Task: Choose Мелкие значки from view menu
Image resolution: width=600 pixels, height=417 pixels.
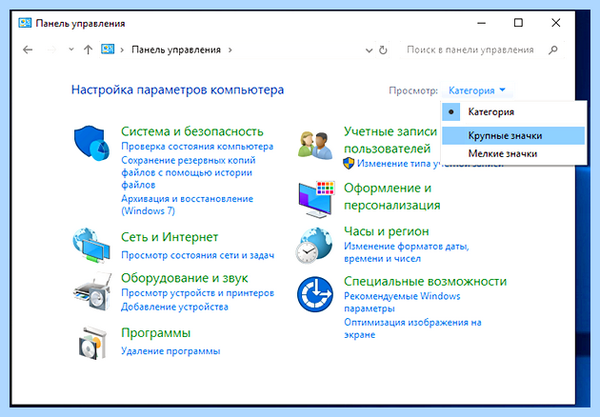Action: tap(514, 154)
